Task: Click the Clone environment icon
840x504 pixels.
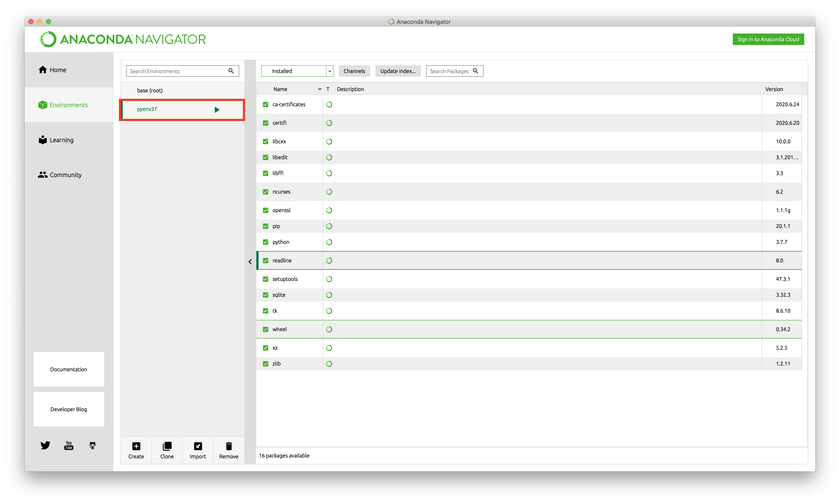Action: click(167, 446)
